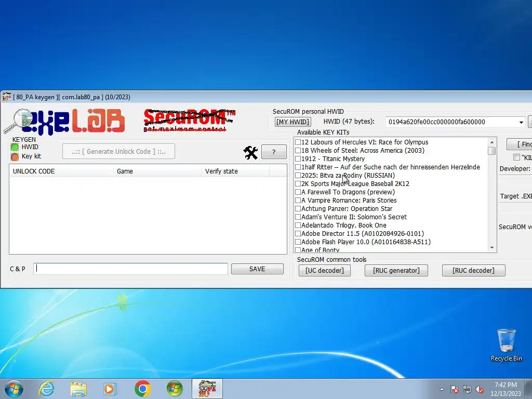Click the keygen window title bar icon
The width and height of the screenshot is (532, 399).
(6, 97)
